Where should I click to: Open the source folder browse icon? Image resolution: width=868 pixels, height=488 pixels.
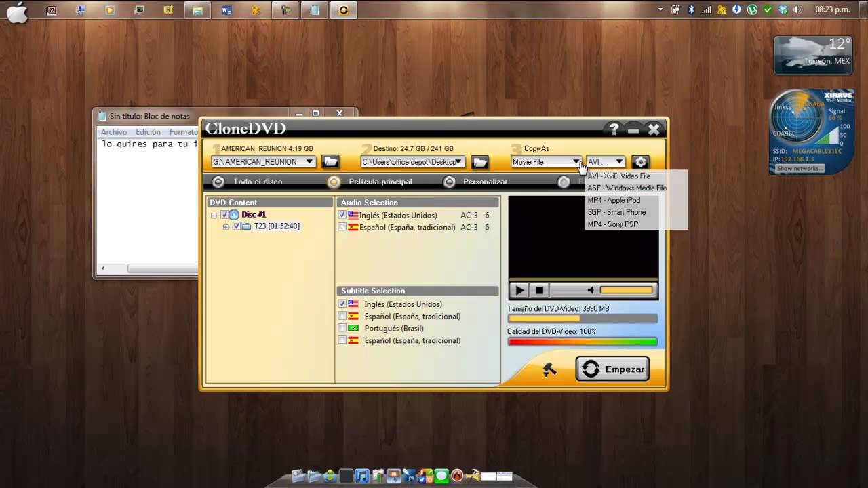pos(330,161)
